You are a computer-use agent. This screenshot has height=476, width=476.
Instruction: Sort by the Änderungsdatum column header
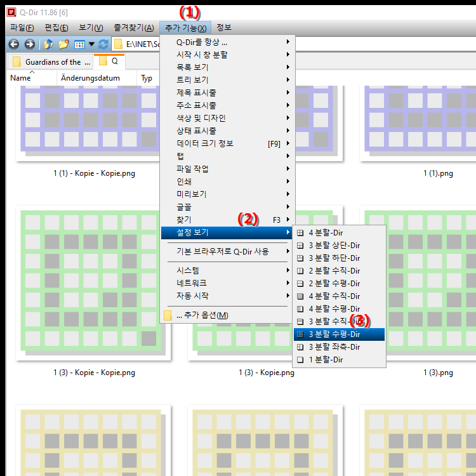coord(91,78)
